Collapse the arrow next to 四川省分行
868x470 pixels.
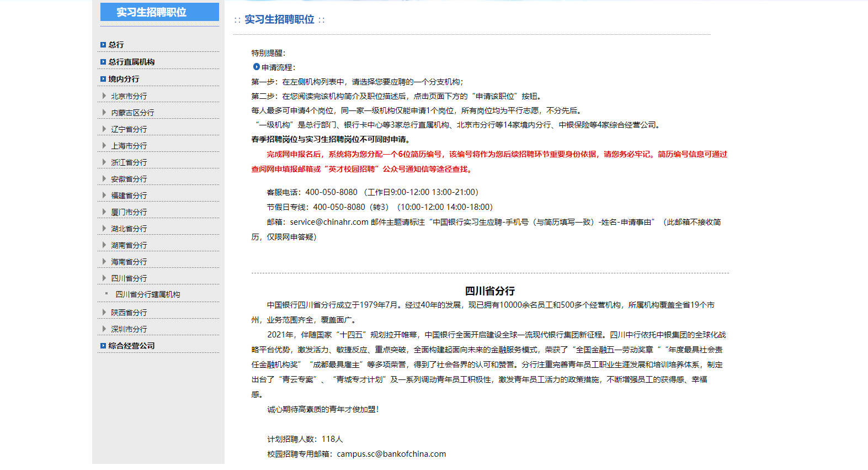104,278
